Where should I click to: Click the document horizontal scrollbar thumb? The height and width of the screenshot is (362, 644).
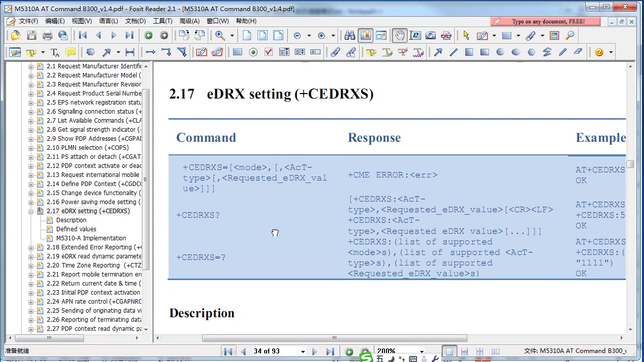tap(335, 338)
